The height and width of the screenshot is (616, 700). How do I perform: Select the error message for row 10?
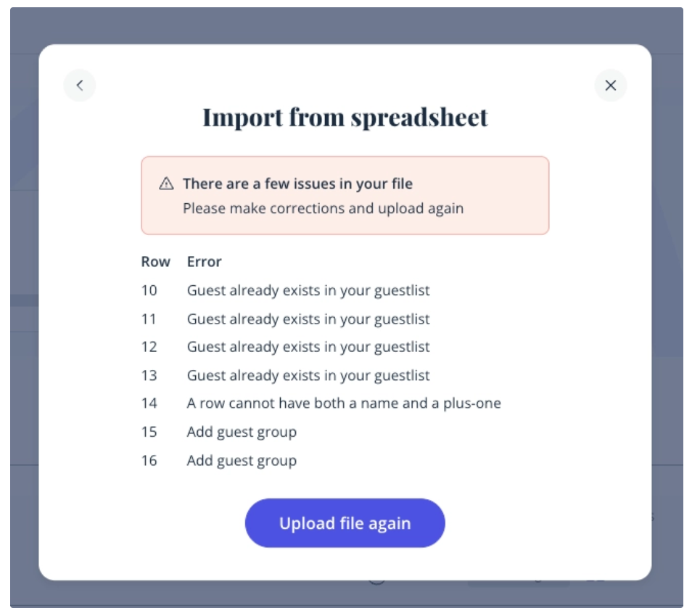coord(308,291)
